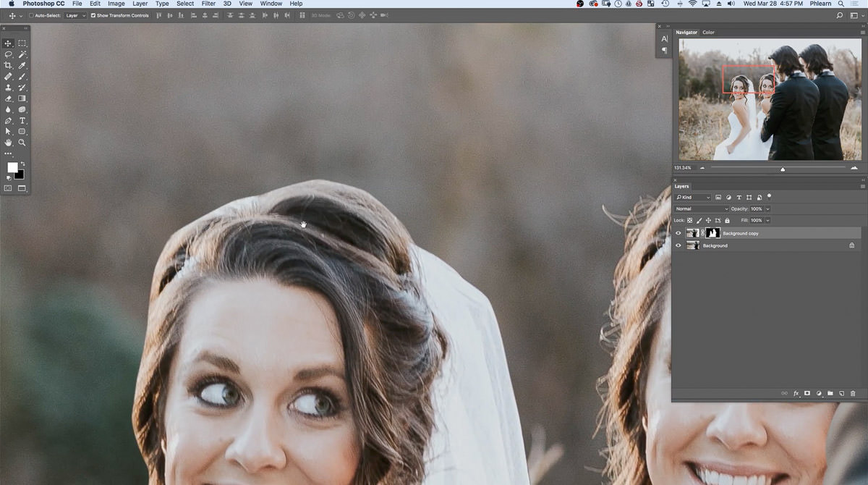Viewport: 868px width, 485px height.
Task: Select the Healing Brush tool
Action: [x=9, y=76]
